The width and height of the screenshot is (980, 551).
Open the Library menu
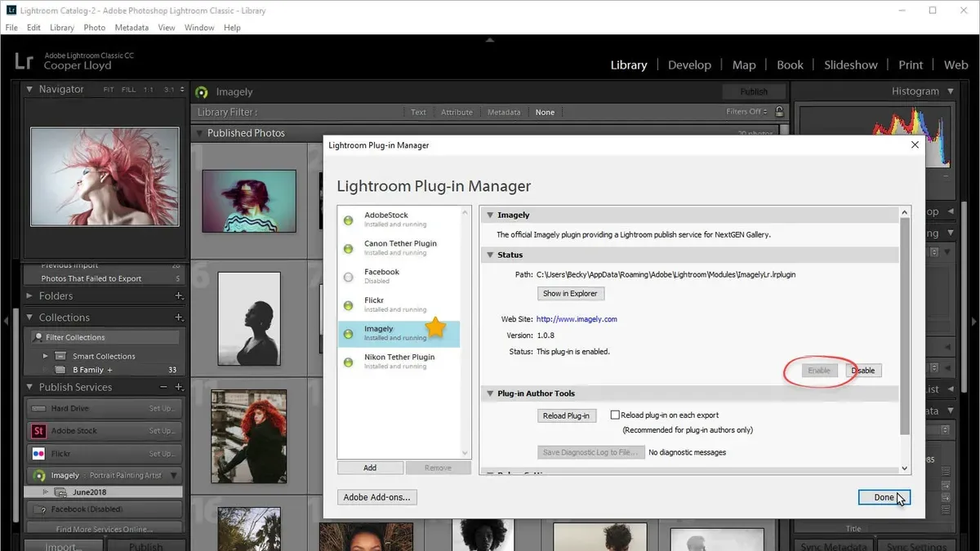(x=61, y=27)
